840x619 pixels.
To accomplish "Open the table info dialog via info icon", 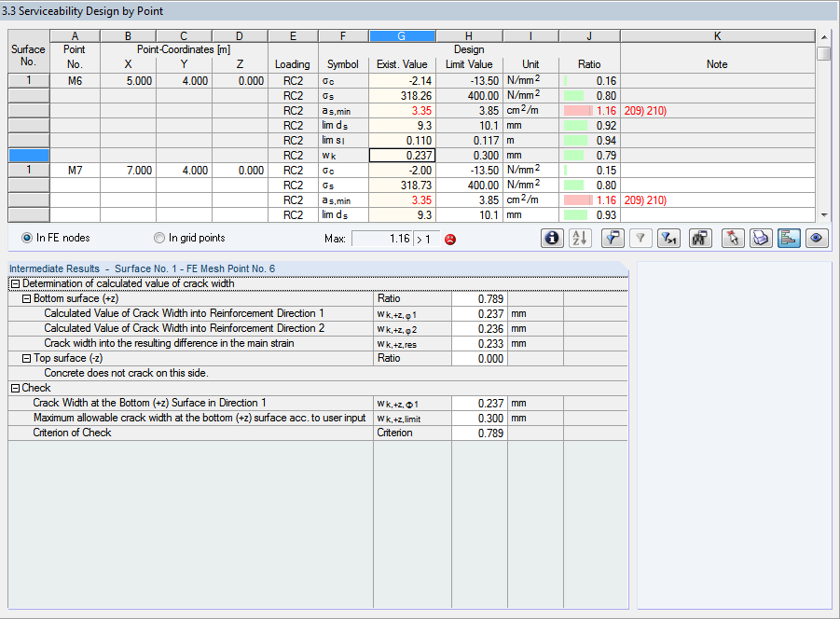I will click(552, 238).
